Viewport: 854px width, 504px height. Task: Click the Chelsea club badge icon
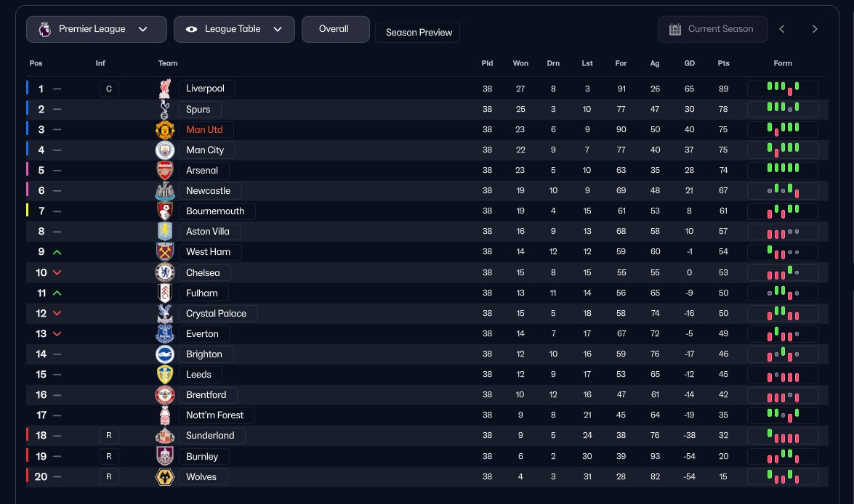click(165, 273)
